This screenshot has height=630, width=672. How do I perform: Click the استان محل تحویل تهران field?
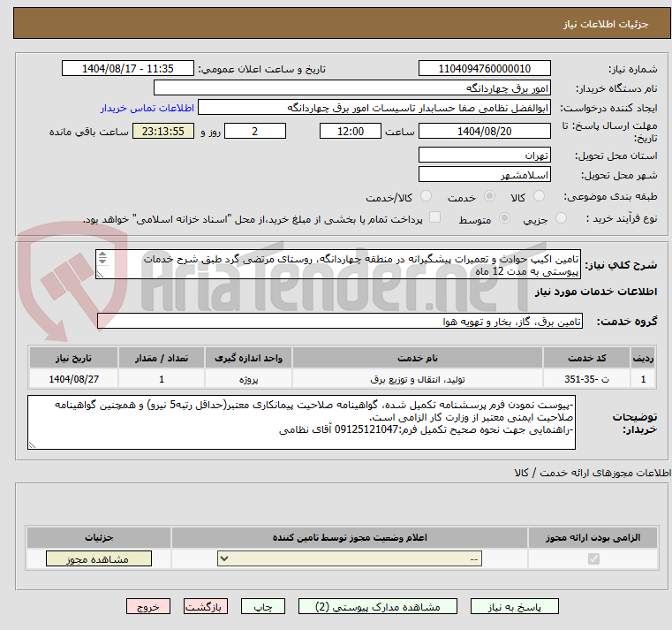pos(484,155)
